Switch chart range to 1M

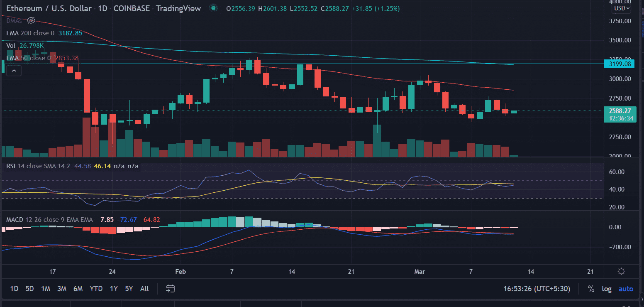coord(46,288)
